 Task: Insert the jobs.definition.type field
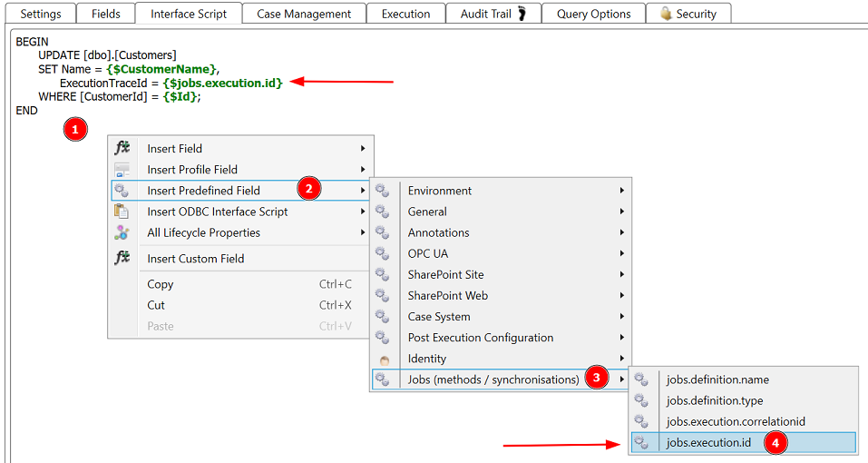click(x=744, y=400)
